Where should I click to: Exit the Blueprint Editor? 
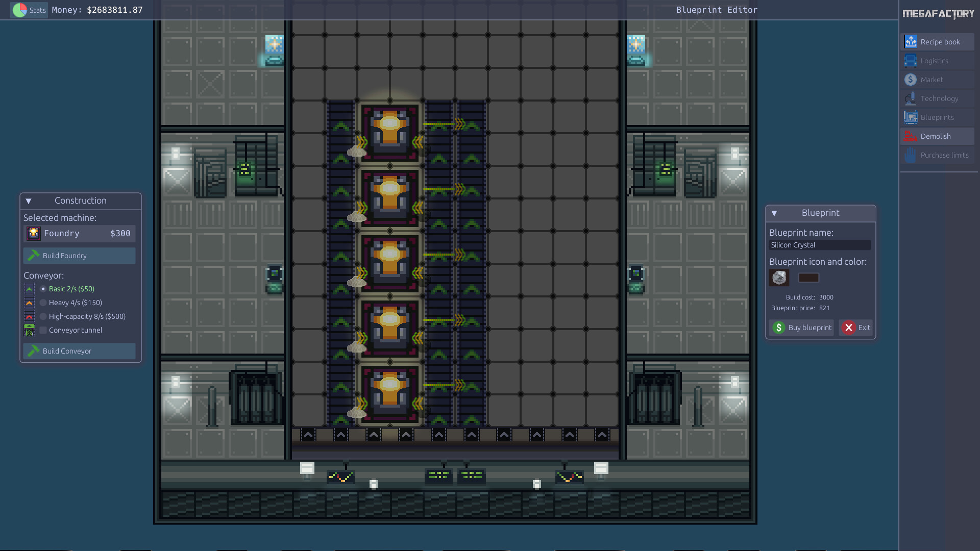(856, 328)
